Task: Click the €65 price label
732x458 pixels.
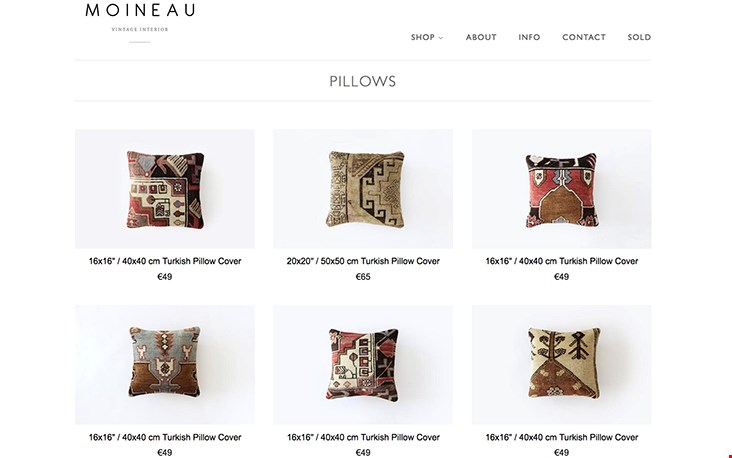Action: 363,277
